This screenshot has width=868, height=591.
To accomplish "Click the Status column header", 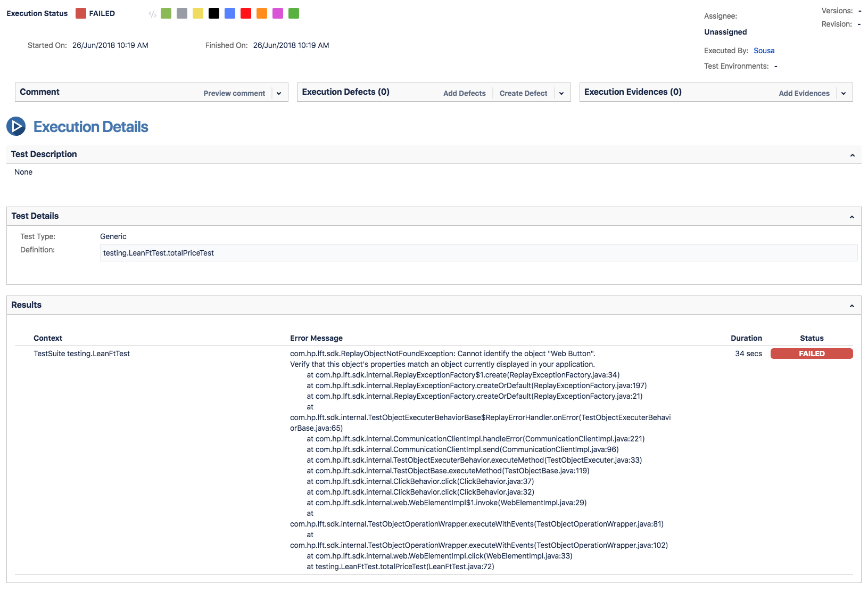I will 812,338.
